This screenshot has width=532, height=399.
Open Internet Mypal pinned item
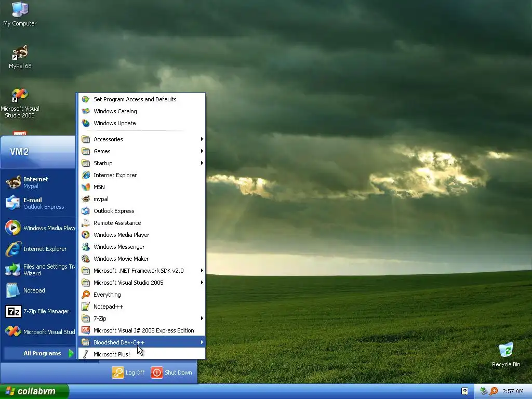pos(38,182)
